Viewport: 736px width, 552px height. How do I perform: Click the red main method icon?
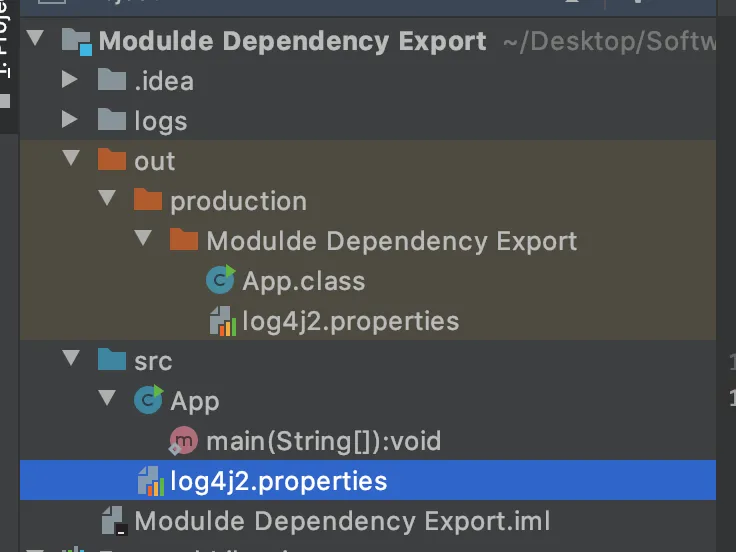(x=184, y=441)
